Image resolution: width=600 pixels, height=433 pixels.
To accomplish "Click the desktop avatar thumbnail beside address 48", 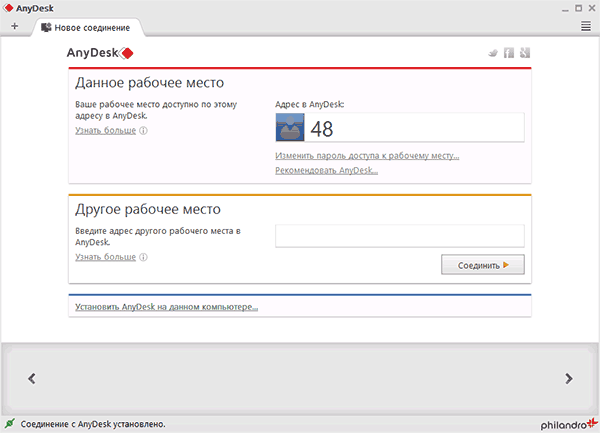I will (290, 128).
